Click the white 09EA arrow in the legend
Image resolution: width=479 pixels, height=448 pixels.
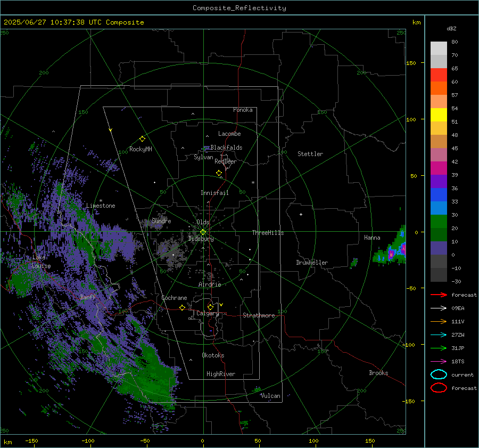click(439, 308)
